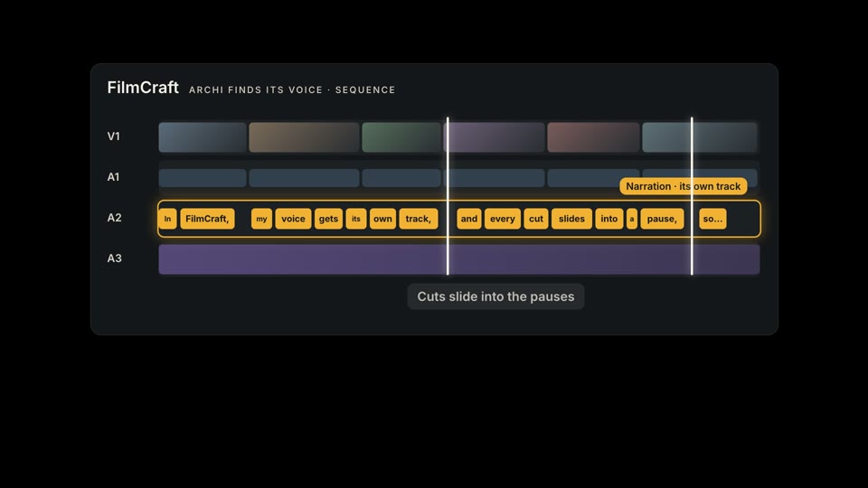Select A1 audio clip under purple video clip

tap(495, 178)
